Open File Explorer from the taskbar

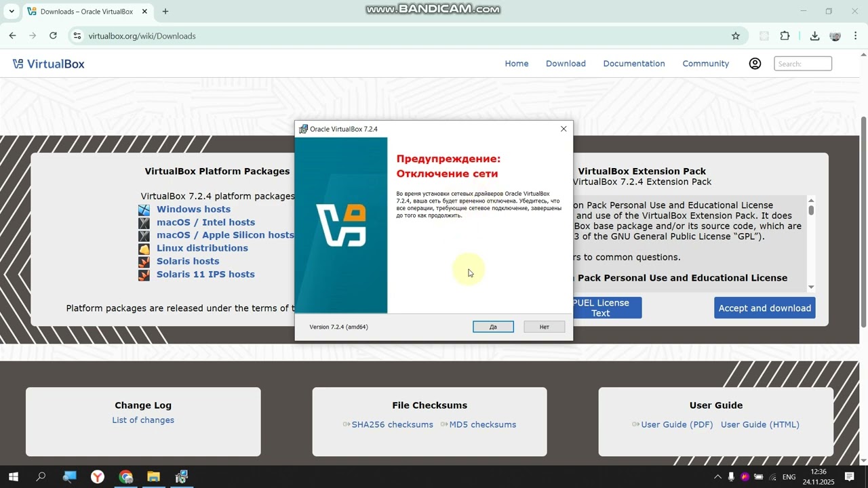153,477
